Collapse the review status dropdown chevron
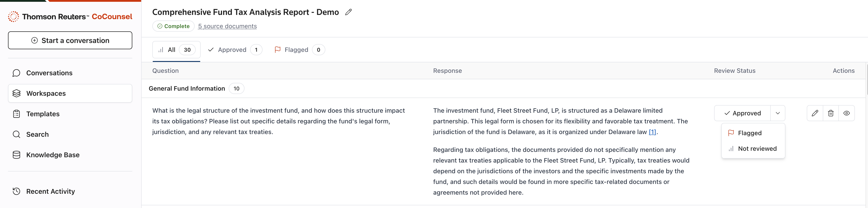The height and width of the screenshot is (208, 868). 778,113
